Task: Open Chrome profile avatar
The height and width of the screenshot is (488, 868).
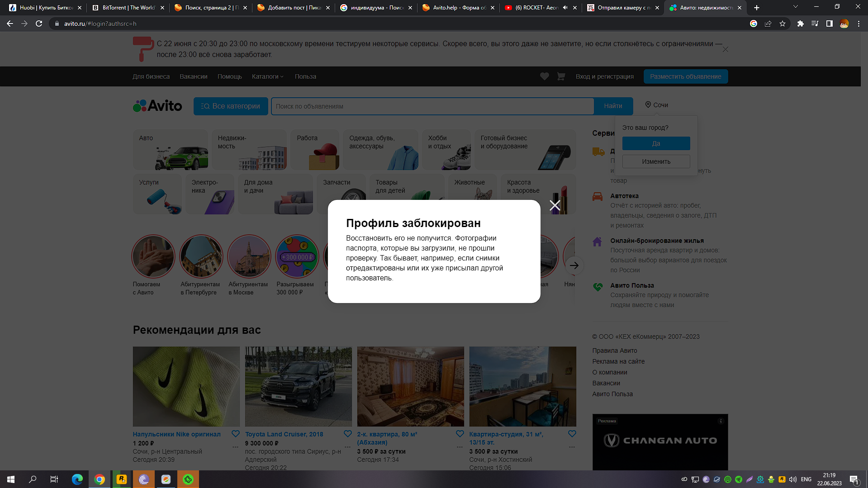Action: click(x=844, y=24)
